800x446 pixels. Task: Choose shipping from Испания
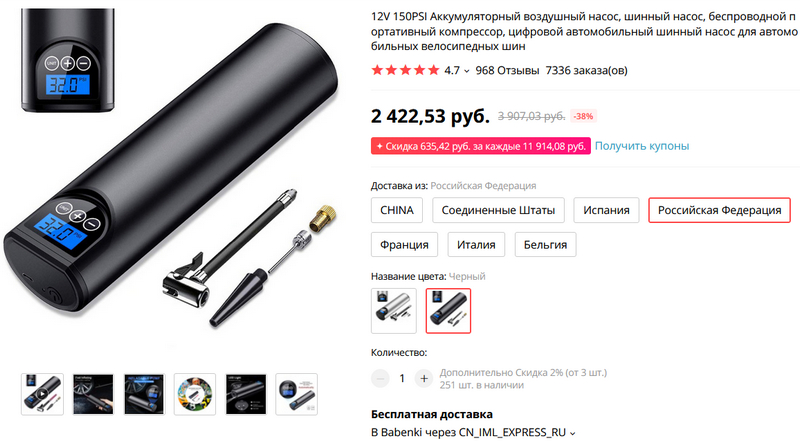[x=606, y=210]
